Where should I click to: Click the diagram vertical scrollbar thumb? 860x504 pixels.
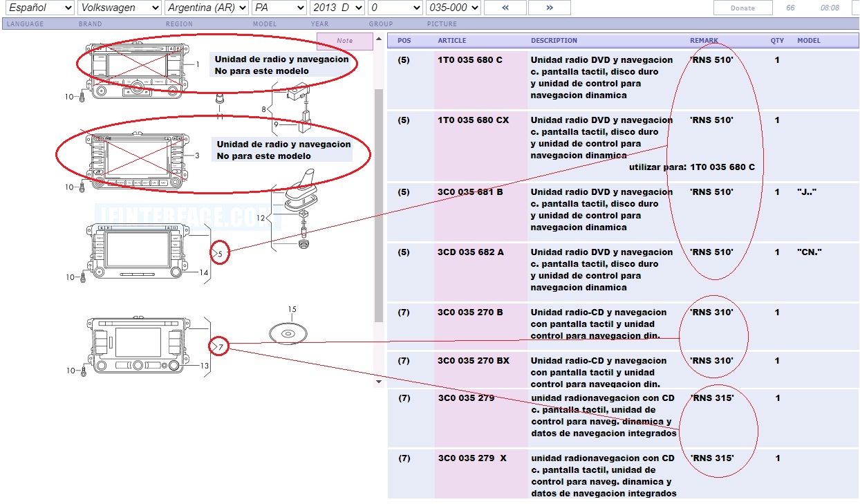pyautogui.click(x=378, y=205)
